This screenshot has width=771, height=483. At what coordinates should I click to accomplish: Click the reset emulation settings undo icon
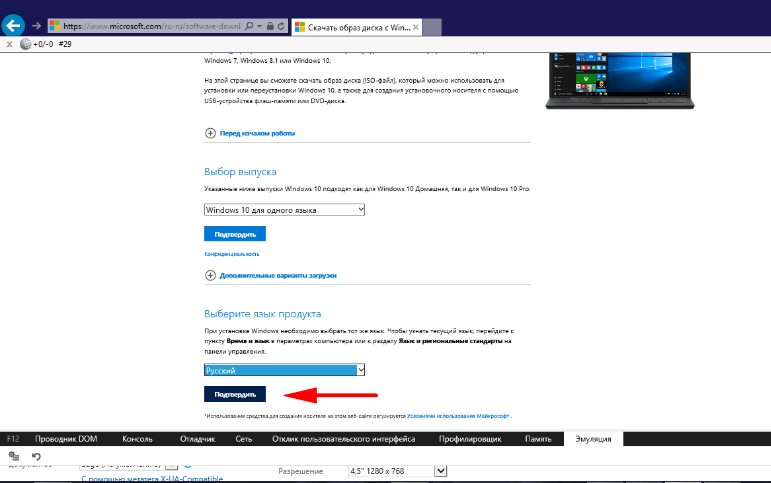coord(36,456)
